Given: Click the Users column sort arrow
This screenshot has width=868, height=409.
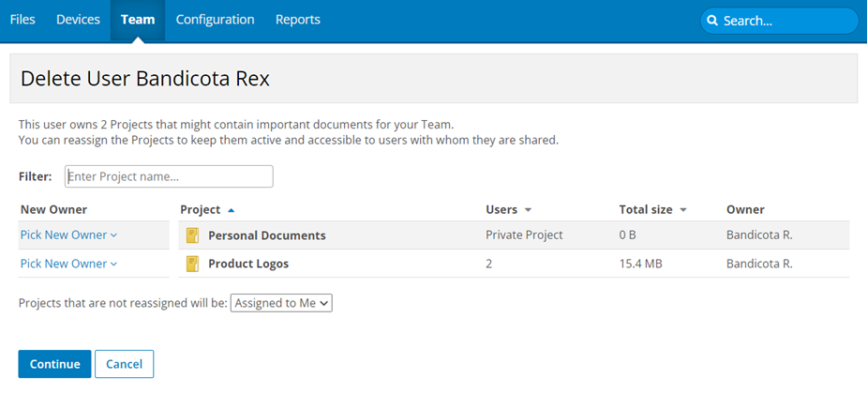Looking at the screenshot, I should pyautogui.click(x=528, y=210).
